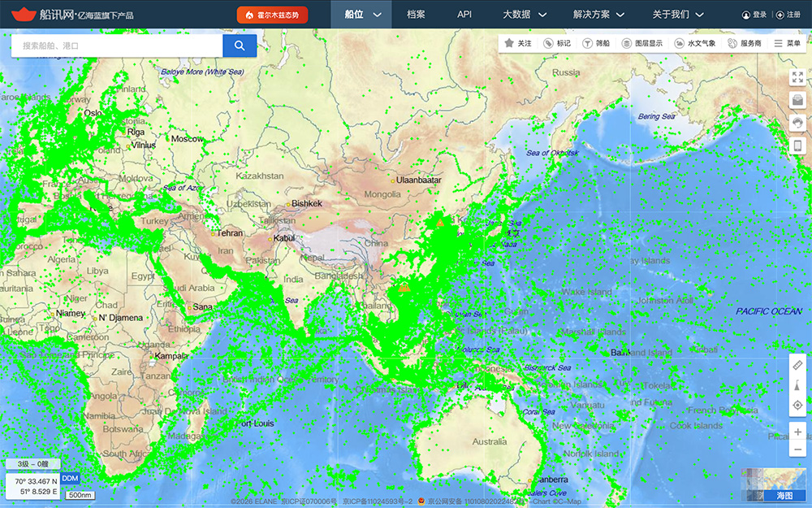This screenshot has height=508, width=812.
Task: Open the 图层显示 layer display options
Action: tap(641, 43)
